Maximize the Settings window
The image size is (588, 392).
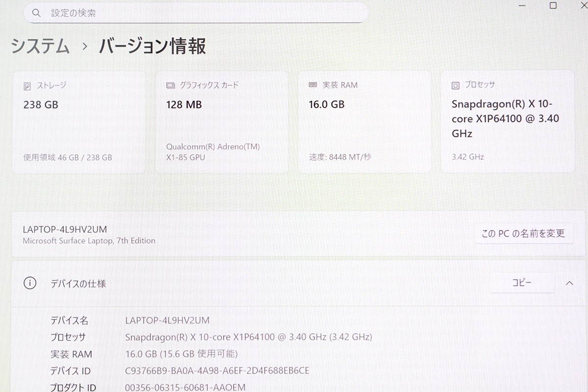[x=553, y=5]
